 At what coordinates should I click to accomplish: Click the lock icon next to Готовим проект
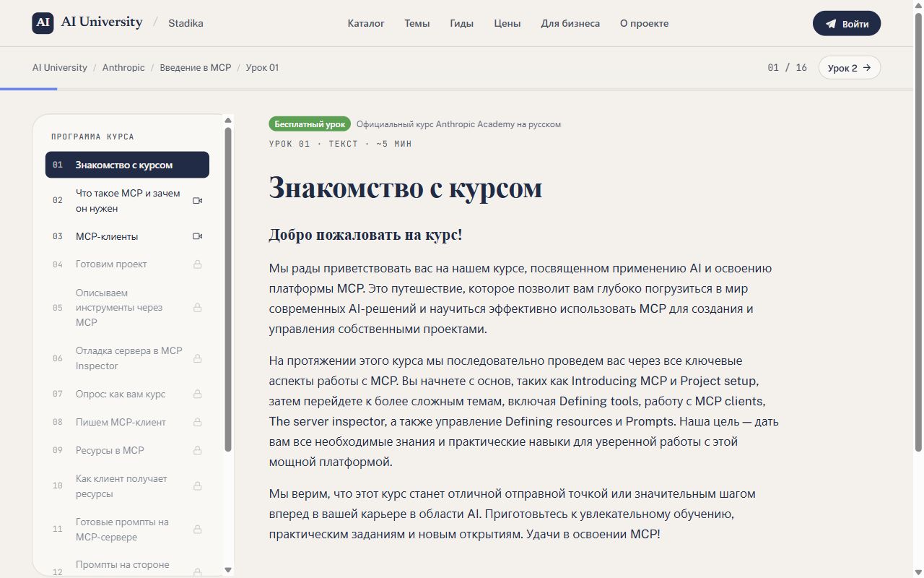tap(197, 264)
